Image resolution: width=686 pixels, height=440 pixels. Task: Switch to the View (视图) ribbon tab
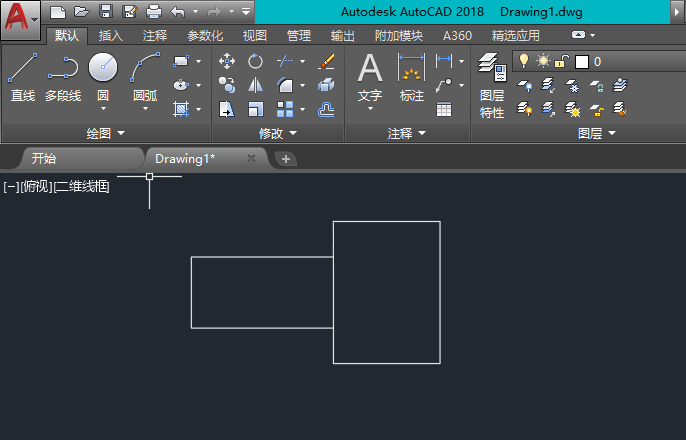pyautogui.click(x=255, y=35)
